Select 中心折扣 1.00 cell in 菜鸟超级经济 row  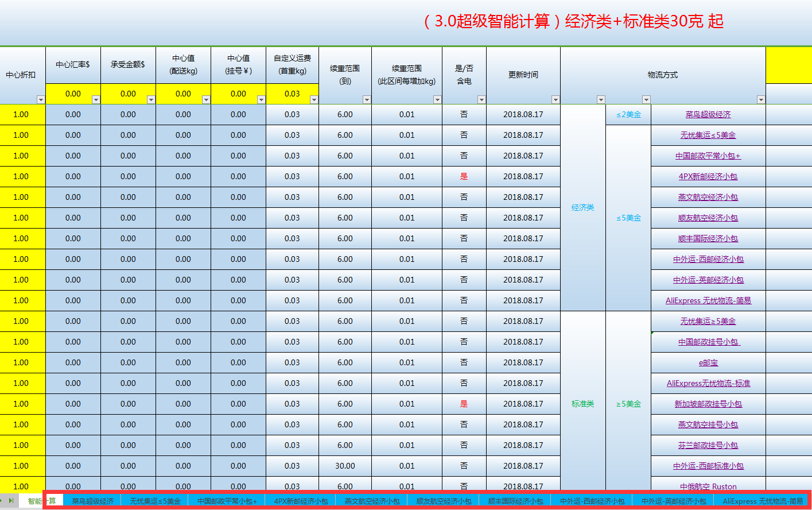pos(21,114)
